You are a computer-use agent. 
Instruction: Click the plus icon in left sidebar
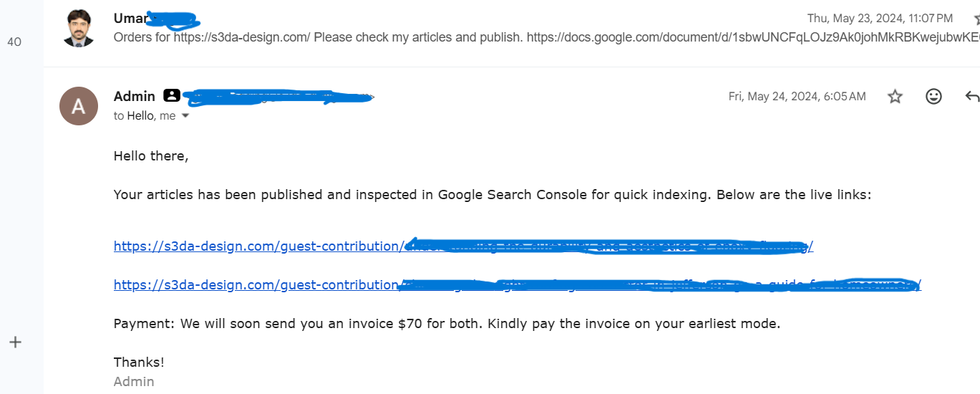pyautogui.click(x=15, y=342)
